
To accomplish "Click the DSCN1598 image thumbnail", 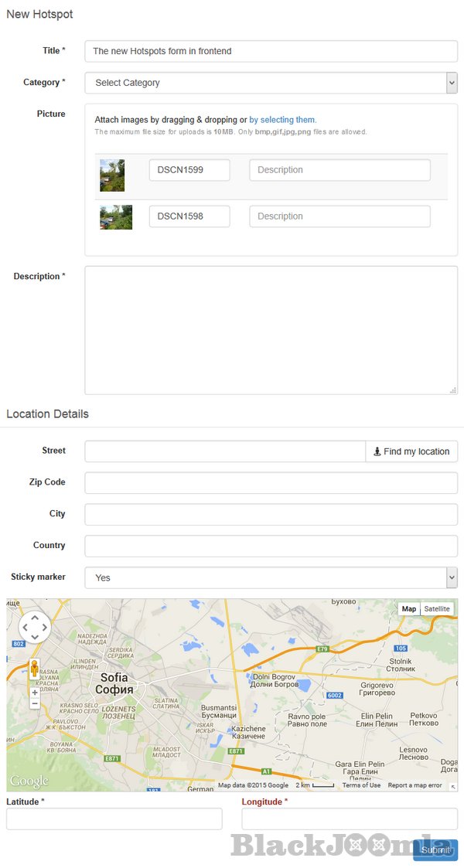I will tap(116, 217).
